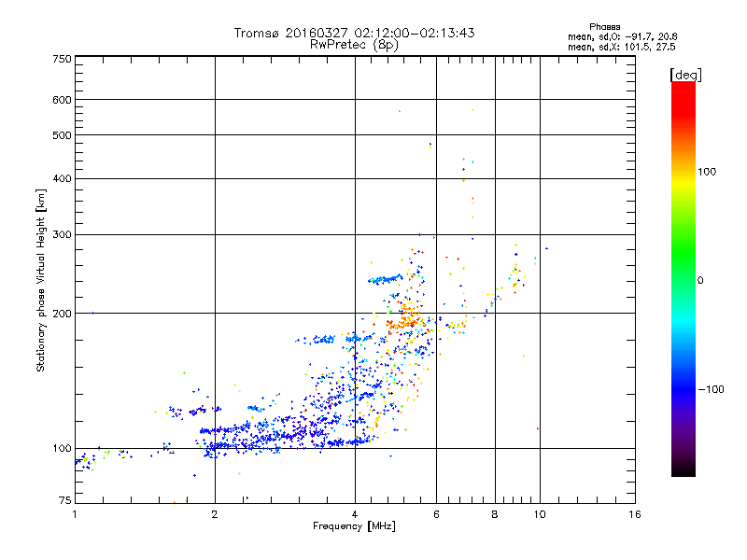Click the "500" height tick label
Viewport: 747px width, 560px height.
click(62, 135)
